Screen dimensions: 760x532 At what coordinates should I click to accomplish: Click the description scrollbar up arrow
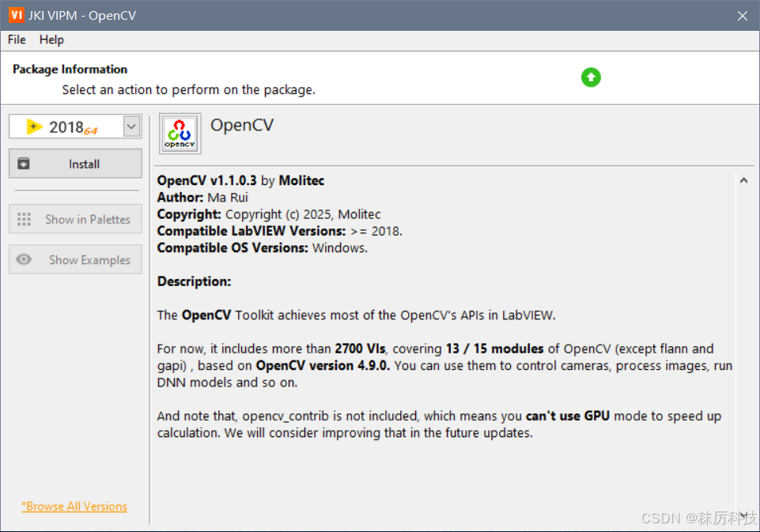pos(744,181)
